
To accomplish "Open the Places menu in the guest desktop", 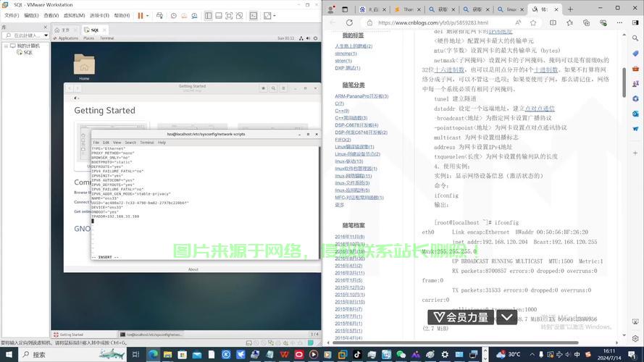I will pos(88,38).
